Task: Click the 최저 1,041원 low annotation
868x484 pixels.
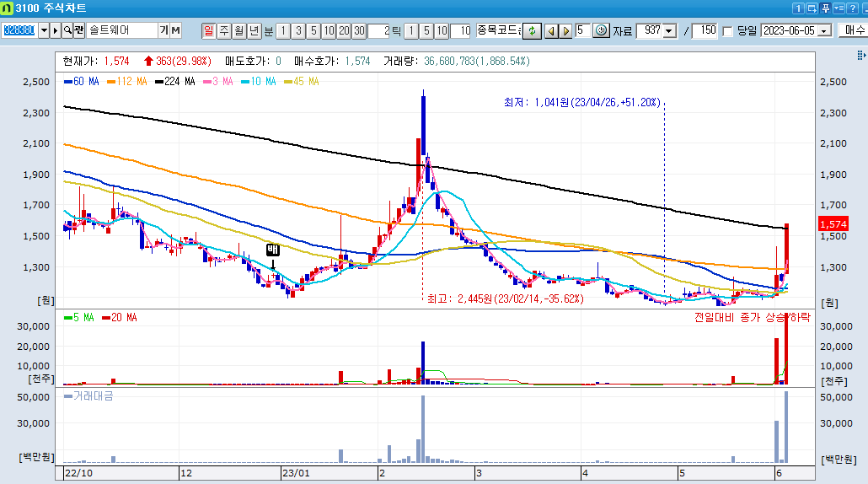Action: click(581, 102)
